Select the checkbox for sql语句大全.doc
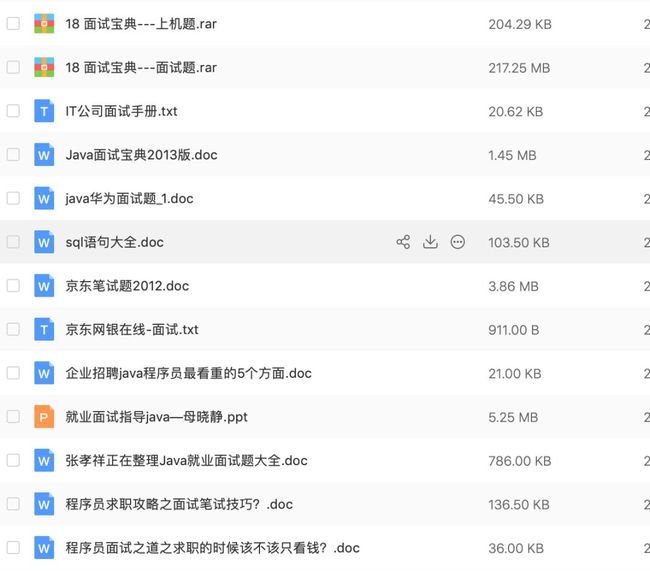Image resolution: width=650 pixels, height=571 pixels. 13,242
